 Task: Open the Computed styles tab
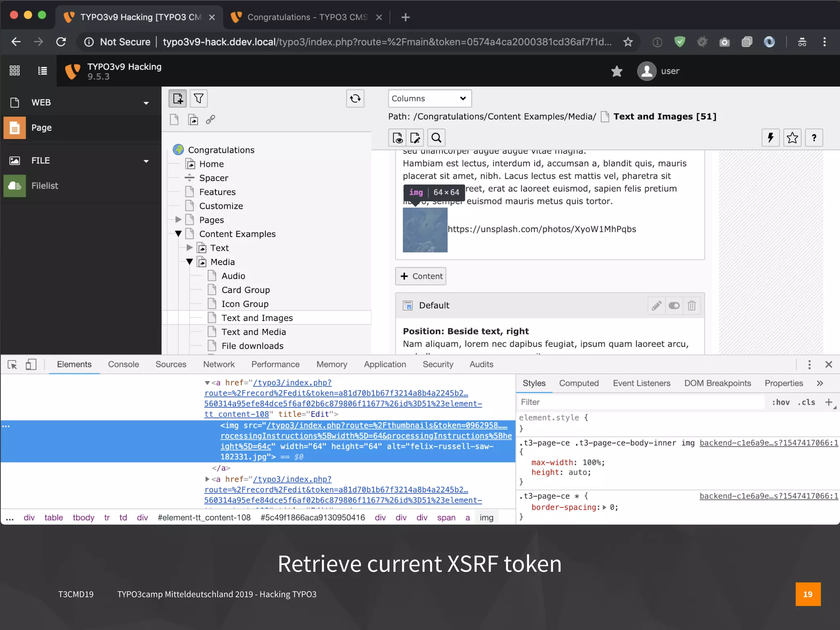[579, 383]
